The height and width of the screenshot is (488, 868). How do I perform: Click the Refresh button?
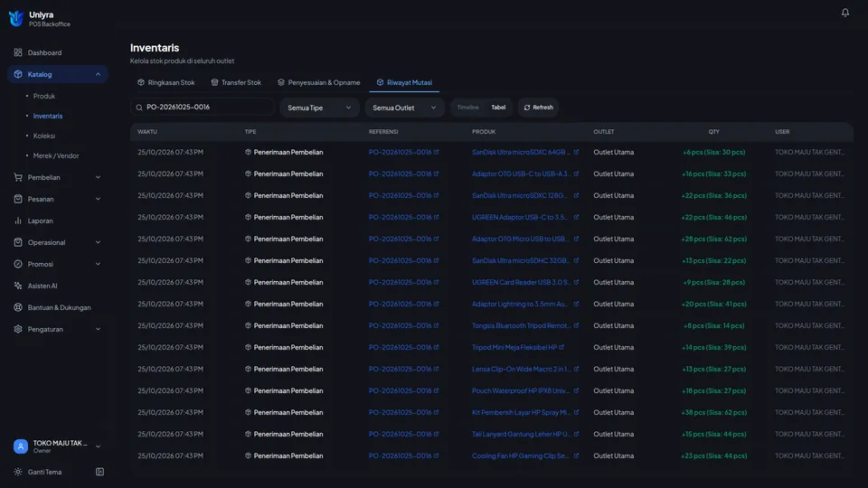[538, 108]
